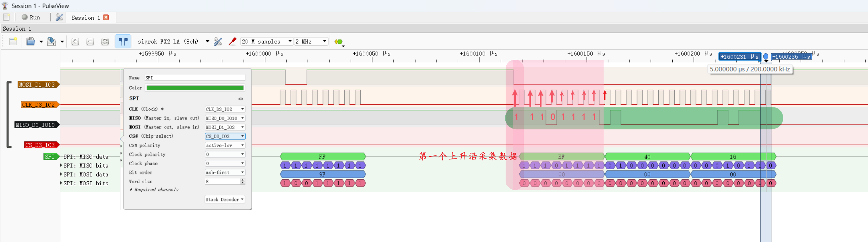868x242 pixels.
Task: Select the MOSI_D1_IO3 channel label
Action: 38,85
